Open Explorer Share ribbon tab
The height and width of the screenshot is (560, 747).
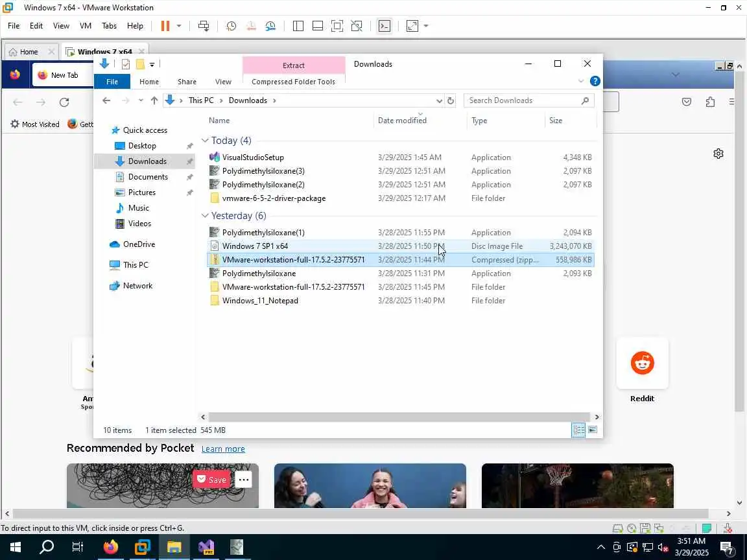tap(187, 82)
